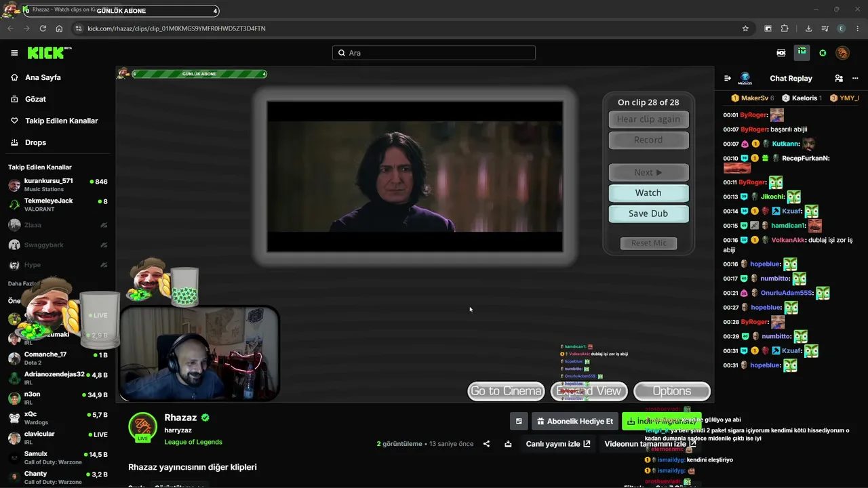Open n3on channel in sidebar
868x488 pixels.
58,399
